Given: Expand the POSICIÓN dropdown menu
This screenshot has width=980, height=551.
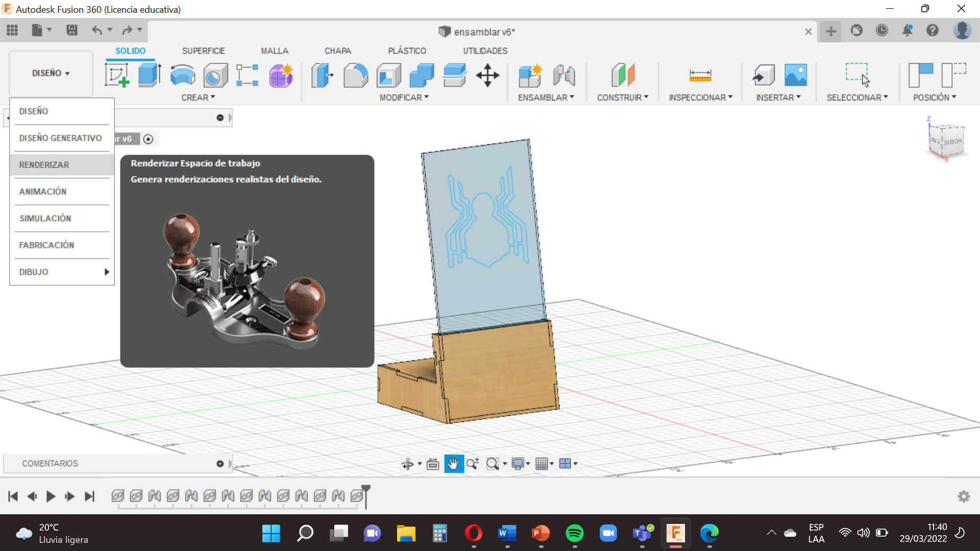Looking at the screenshot, I should (x=935, y=97).
